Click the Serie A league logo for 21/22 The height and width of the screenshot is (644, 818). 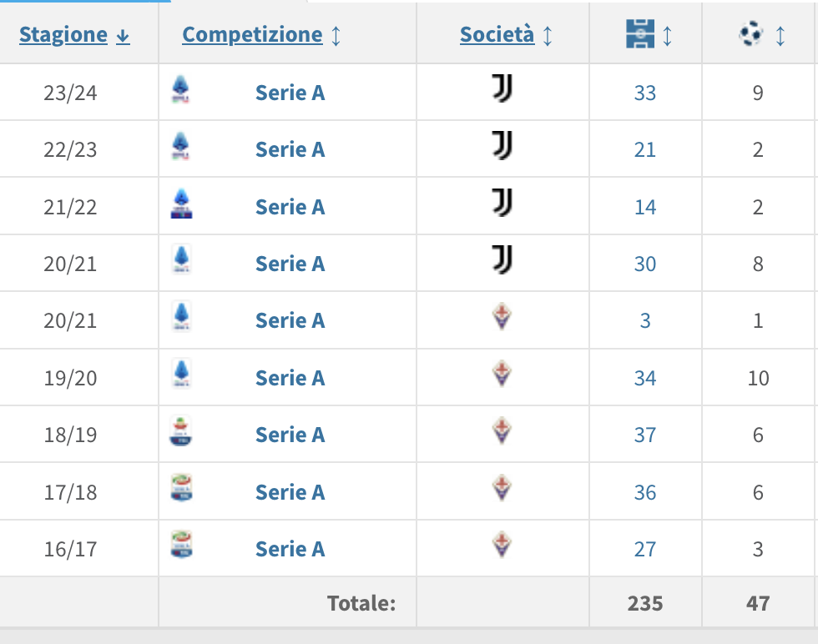point(180,204)
